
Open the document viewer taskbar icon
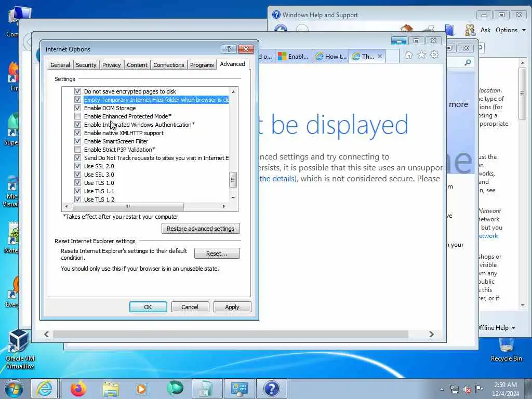click(x=206, y=389)
